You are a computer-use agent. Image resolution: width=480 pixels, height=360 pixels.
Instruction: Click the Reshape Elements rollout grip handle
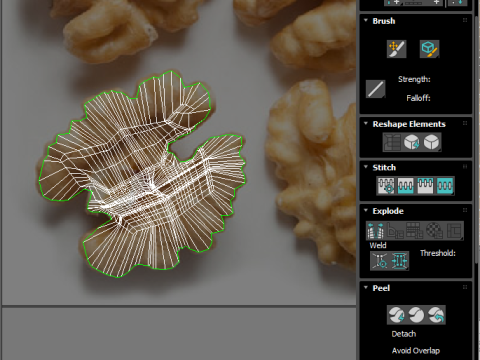(465, 123)
